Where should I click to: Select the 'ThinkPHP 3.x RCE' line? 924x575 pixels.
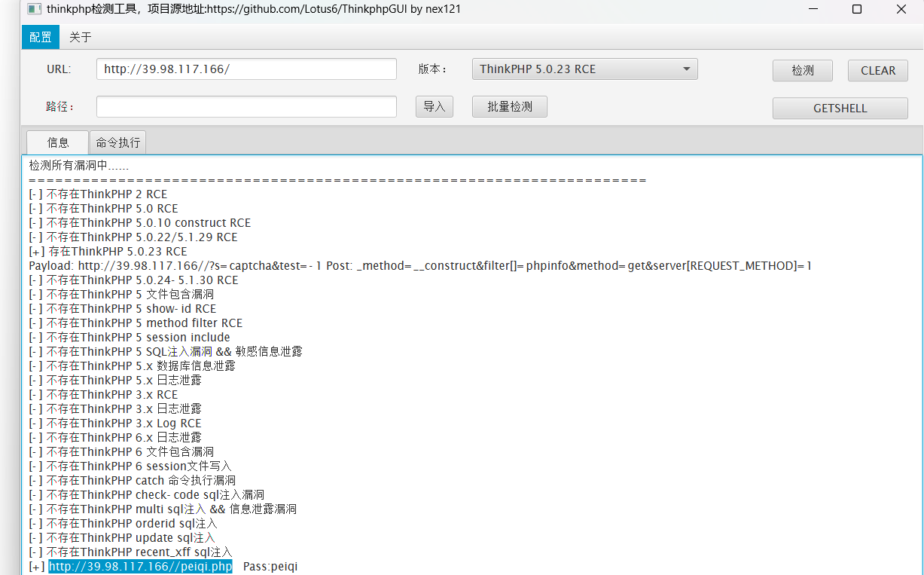point(103,395)
